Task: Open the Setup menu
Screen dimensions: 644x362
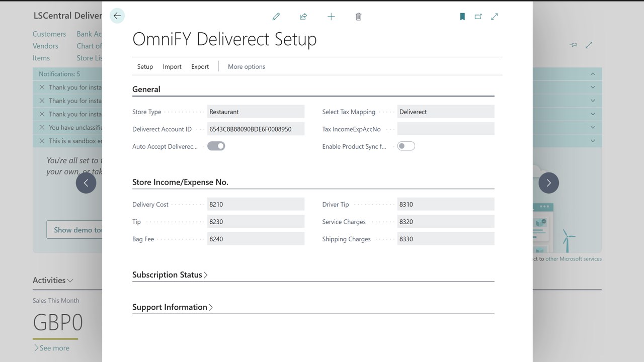Action: click(145, 66)
